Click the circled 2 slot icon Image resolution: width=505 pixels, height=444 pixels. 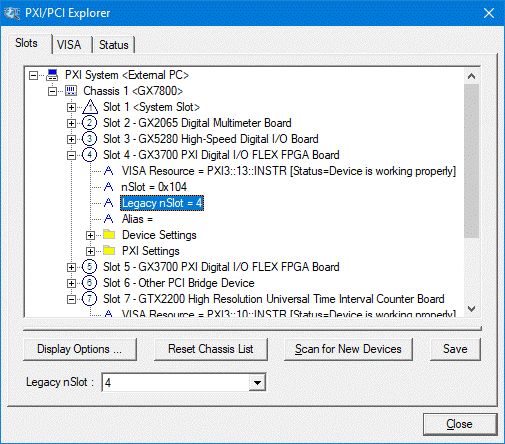[89, 123]
